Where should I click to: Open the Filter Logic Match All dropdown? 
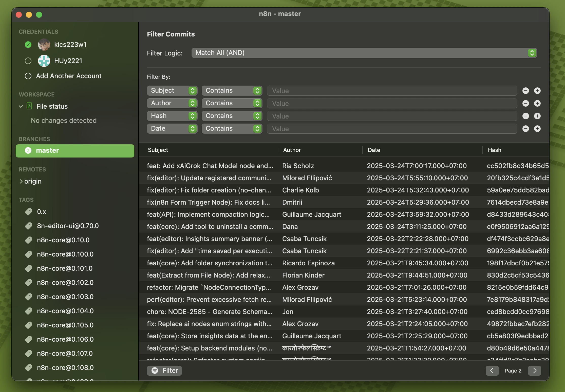pyautogui.click(x=364, y=53)
